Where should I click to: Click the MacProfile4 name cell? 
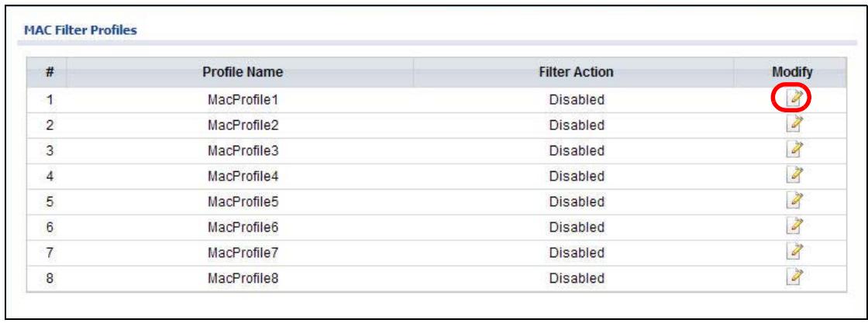pyautogui.click(x=243, y=177)
